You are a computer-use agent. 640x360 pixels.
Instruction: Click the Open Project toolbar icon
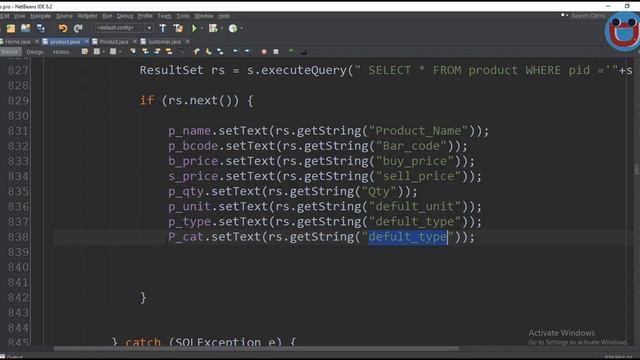[x=26, y=28]
